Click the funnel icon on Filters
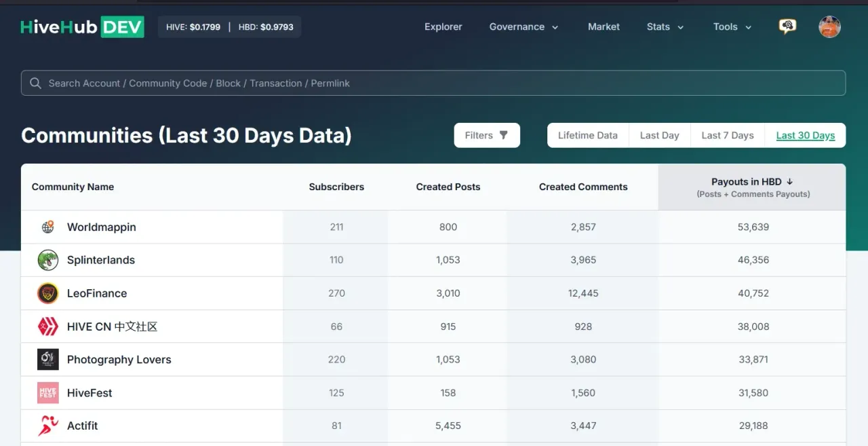The image size is (868, 446). 503,135
